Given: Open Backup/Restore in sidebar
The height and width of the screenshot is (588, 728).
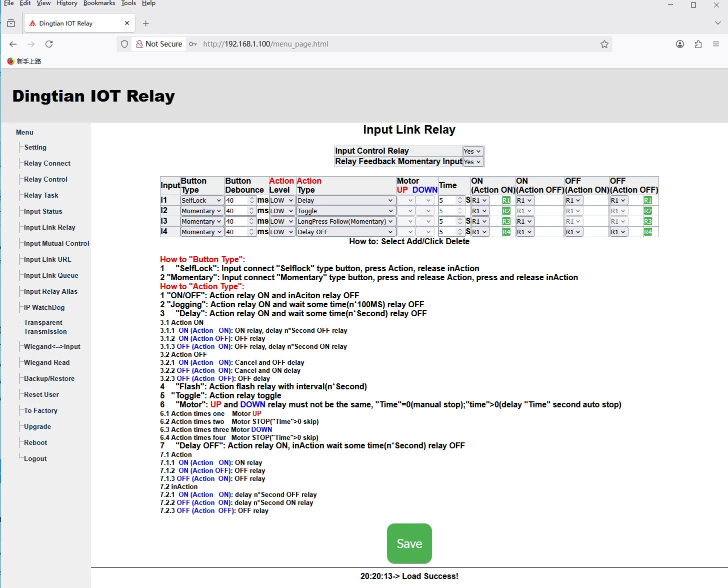Looking at the screenshot, I should pyautogui.click(x=49, y=378).
